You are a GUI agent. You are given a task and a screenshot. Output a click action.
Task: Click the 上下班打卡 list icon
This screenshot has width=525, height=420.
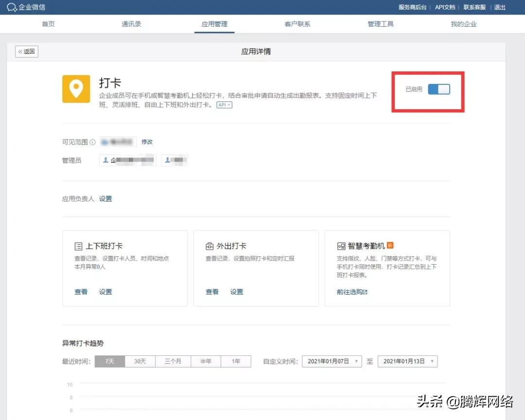(x=78, y=247)
